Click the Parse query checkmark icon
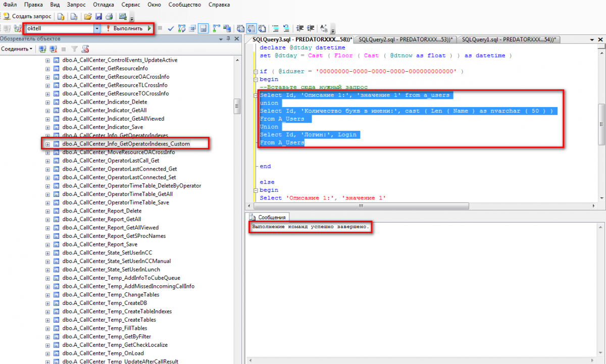 (x=171, y=29)
